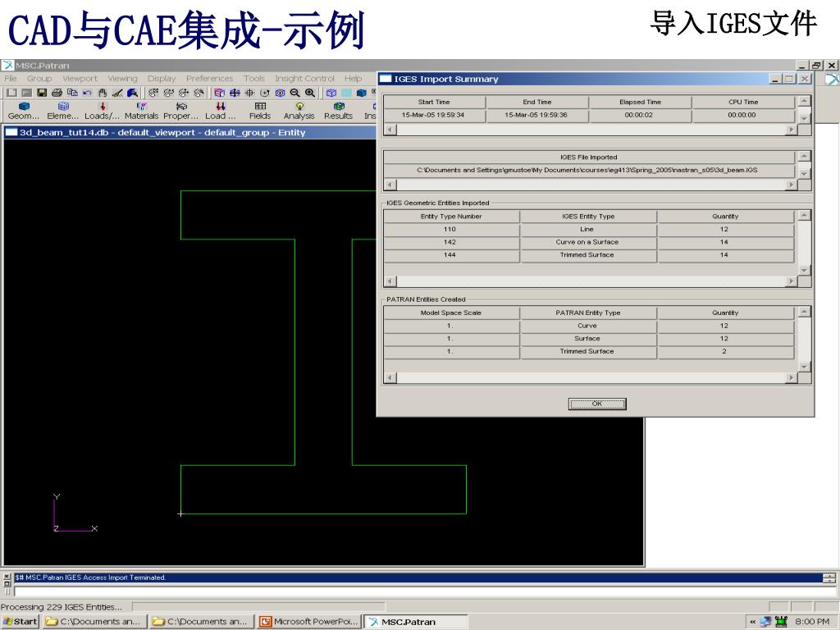Click the Windows Start button
This screenshot has width=840, height=630.
[x=21, y=622]
